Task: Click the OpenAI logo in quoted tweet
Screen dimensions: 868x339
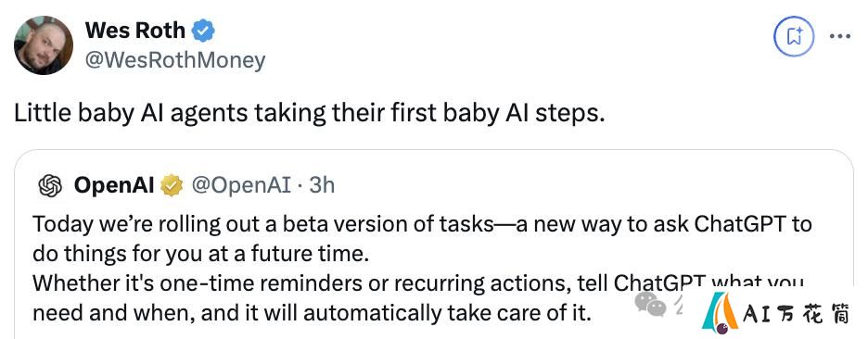Action: [x=50, y=186]
